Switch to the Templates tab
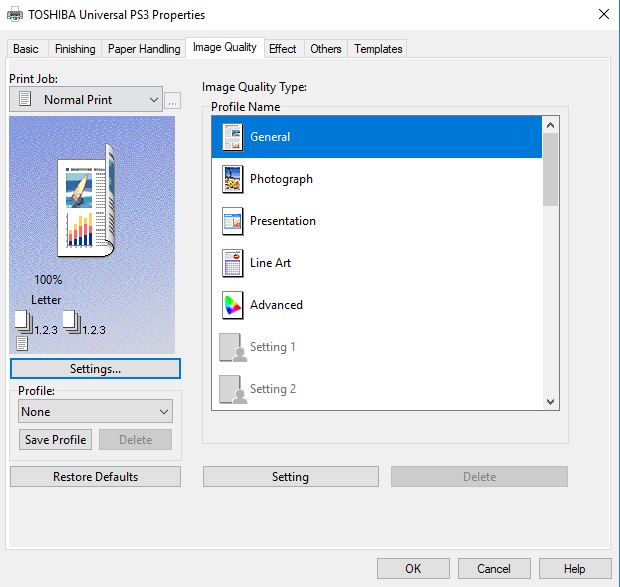The height and width of the screenshot is (587, 620). (378, 49)
